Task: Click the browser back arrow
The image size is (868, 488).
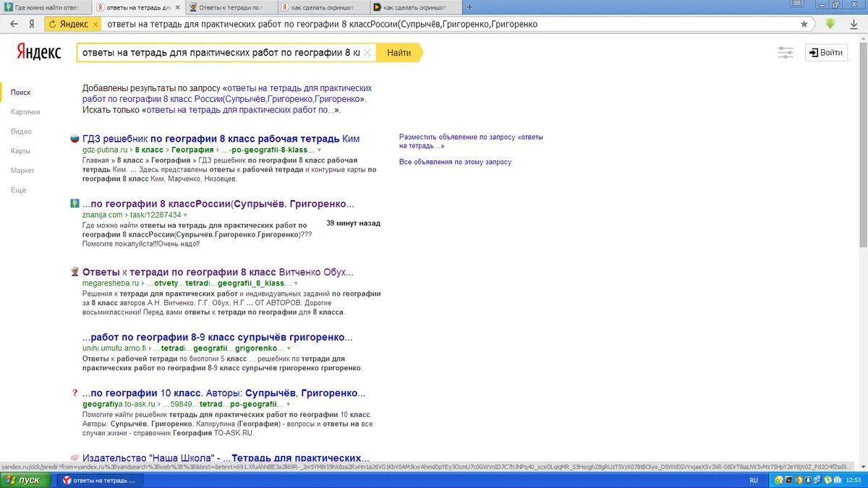Action: click(14, 24)
